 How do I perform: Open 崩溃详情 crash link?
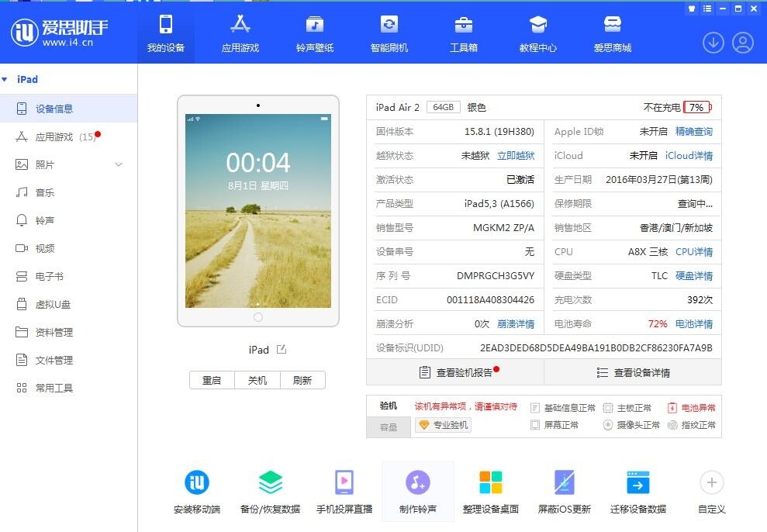(516, 323)
